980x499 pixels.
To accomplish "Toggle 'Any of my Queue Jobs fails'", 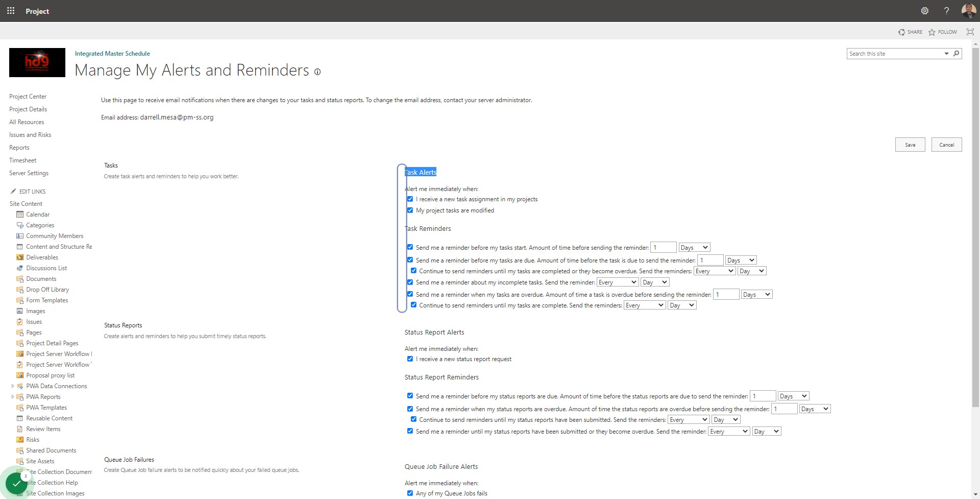I will 410,493.
